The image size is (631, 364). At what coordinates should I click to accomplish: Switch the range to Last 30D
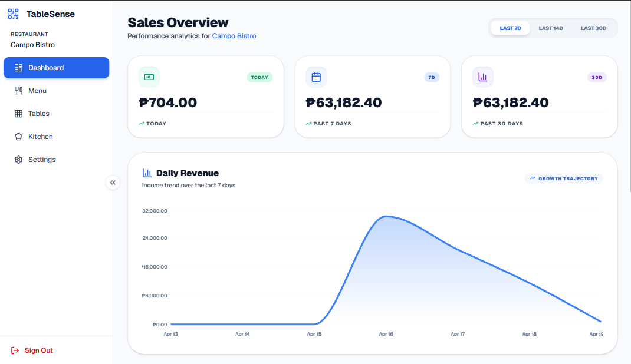[593, 28]
